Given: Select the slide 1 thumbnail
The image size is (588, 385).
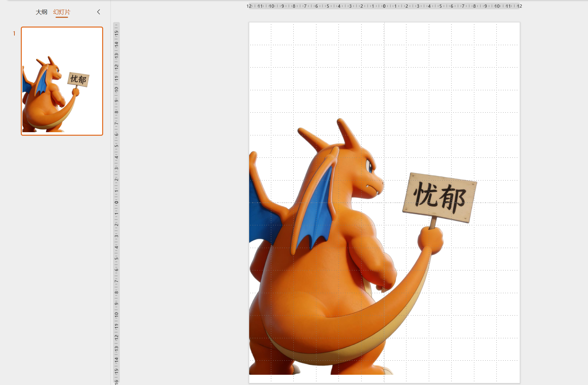Looking at the screenshot, I should [62, 81].
